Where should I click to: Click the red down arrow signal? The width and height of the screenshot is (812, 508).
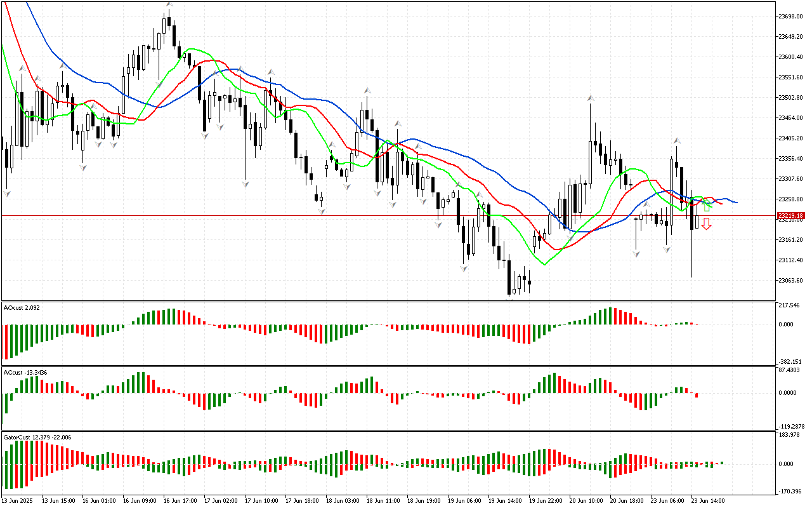(x=706, y=224)
